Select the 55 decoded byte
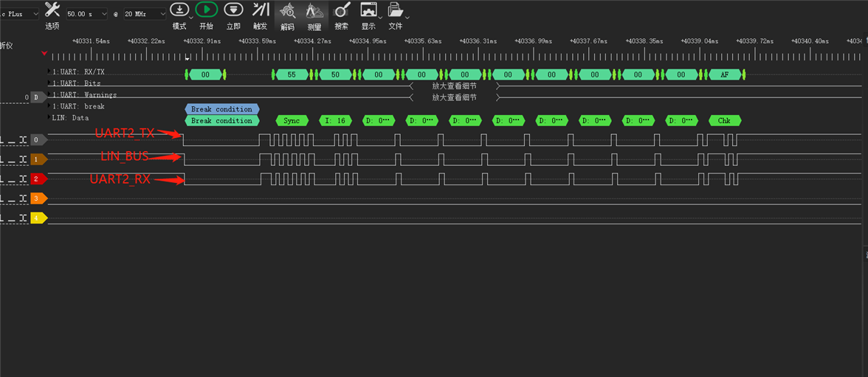This screenshot has height=377, width=868. pos(292,75)
